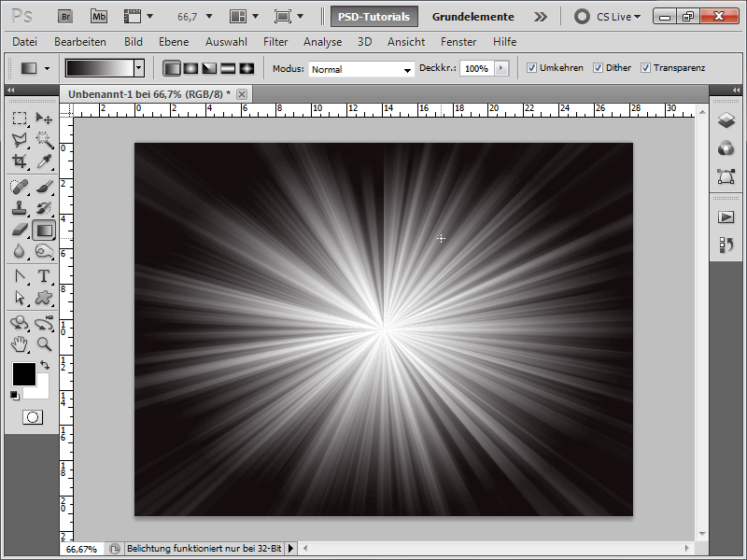747x560 pixels.
Task: Open the Channels panel icon
Action: point(726,148)
